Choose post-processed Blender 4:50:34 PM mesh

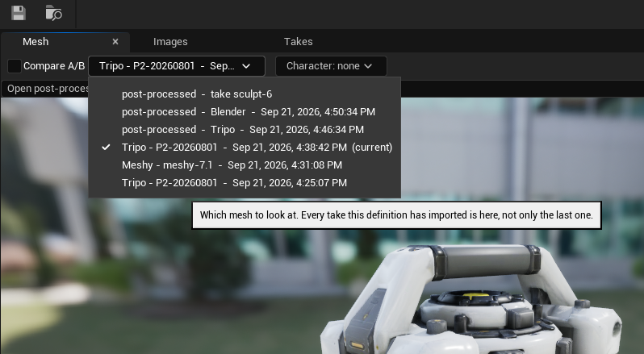(245, 111)
